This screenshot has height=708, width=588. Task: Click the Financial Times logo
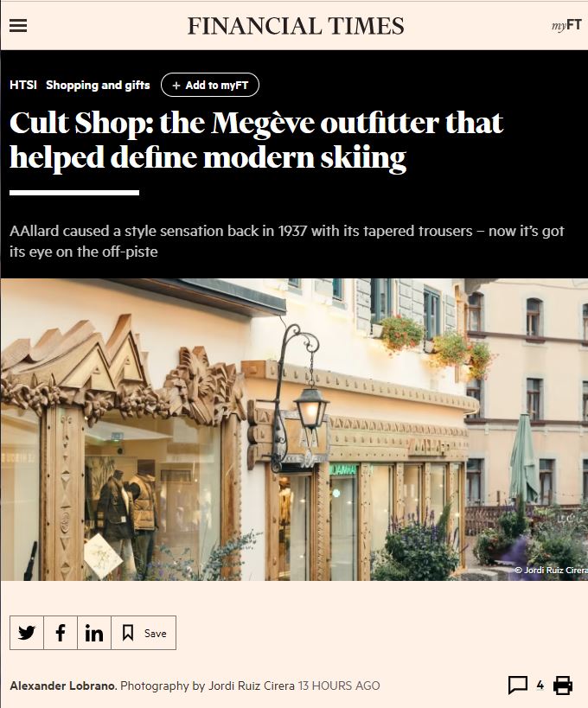(x=296, y=26)
